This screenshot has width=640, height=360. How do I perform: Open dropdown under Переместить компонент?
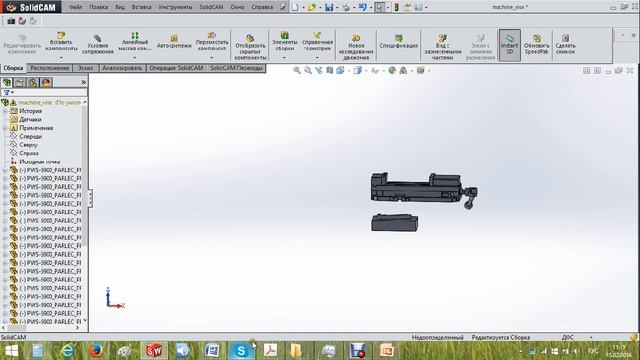[212, 58]
